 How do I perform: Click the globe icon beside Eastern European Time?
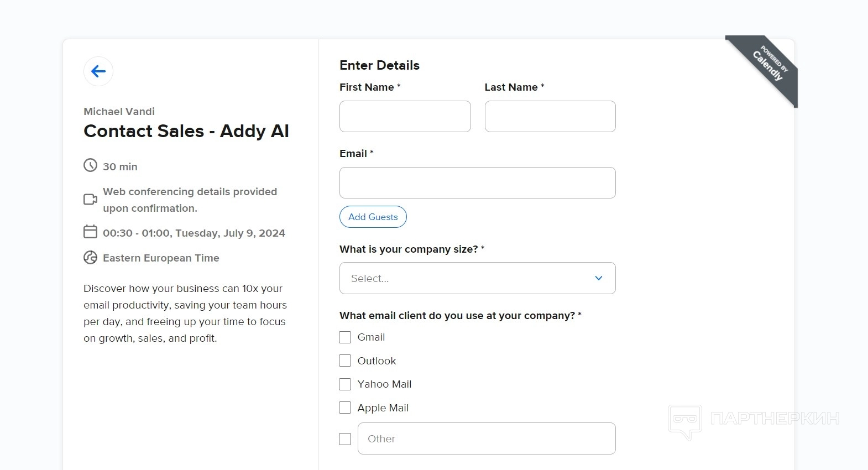coord(90,257)
